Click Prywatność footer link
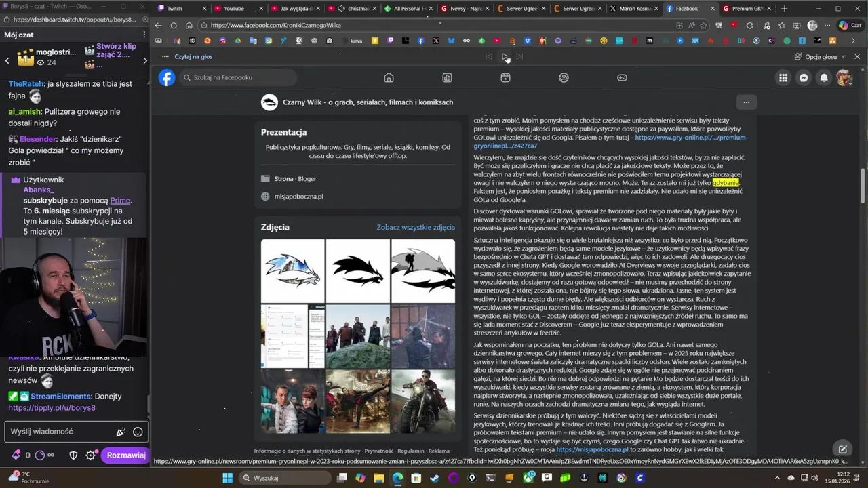The width and height of the screenshot is (868, 488). pos(378,451)
